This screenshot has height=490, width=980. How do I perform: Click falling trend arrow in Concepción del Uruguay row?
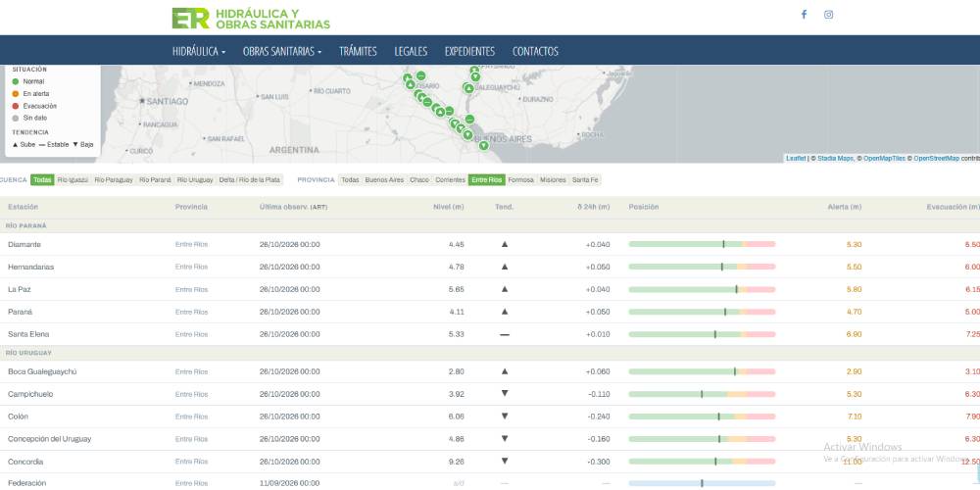505,439
